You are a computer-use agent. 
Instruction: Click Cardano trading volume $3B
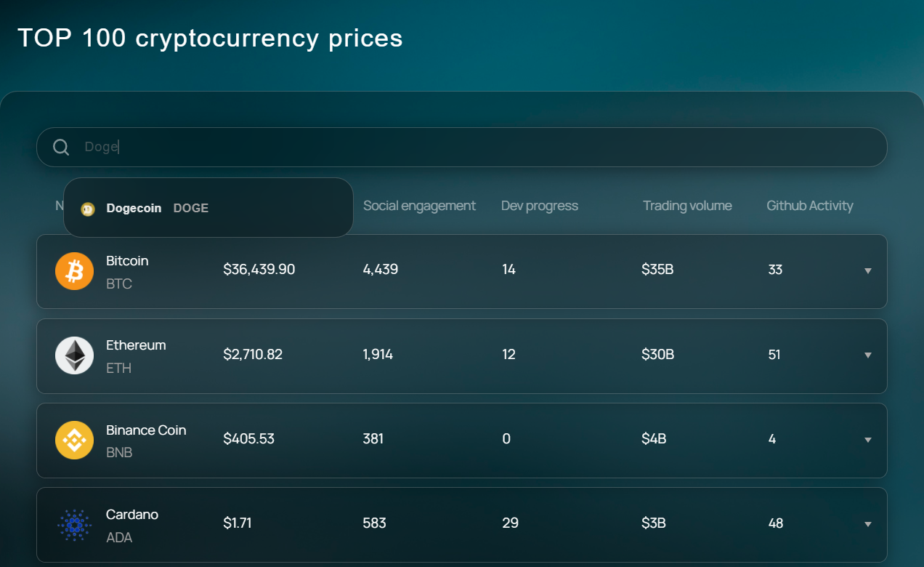[654, 523]
